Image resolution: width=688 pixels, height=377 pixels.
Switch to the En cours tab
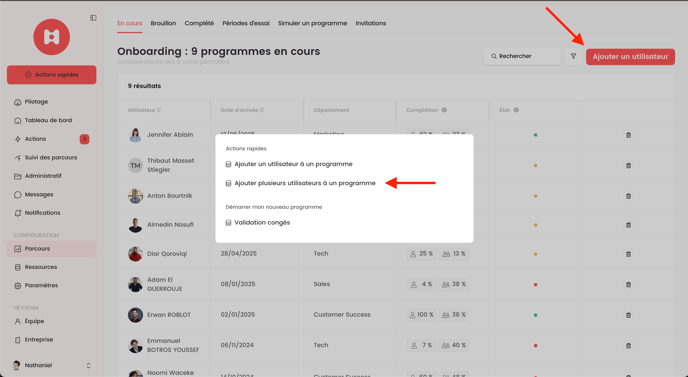coord(129,23)
